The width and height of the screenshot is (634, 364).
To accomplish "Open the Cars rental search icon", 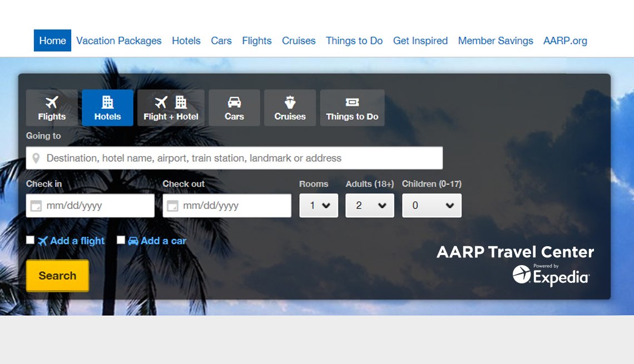I will 234,102.
